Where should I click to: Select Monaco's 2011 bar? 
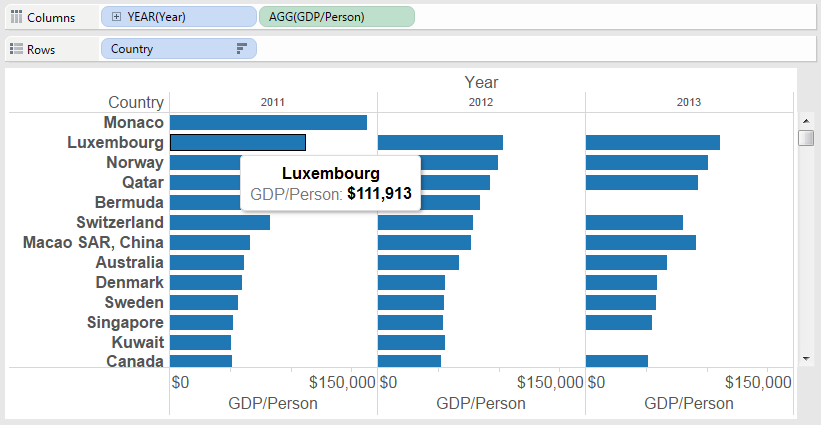(268, 122)
